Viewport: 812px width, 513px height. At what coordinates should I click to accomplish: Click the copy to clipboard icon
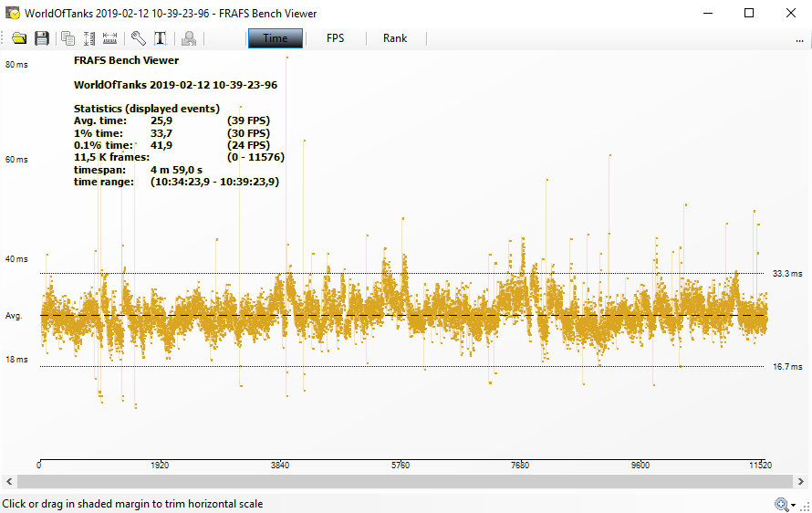(68, 38)
